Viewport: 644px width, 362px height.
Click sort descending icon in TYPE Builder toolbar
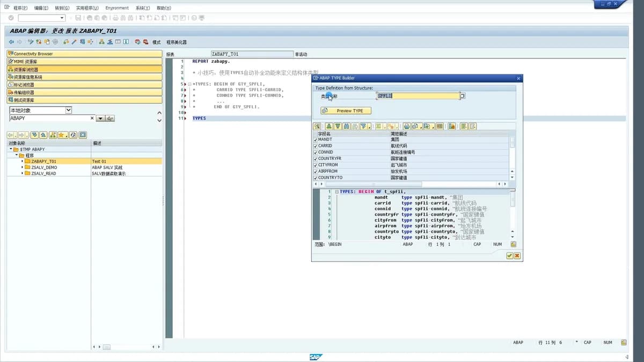338,126
